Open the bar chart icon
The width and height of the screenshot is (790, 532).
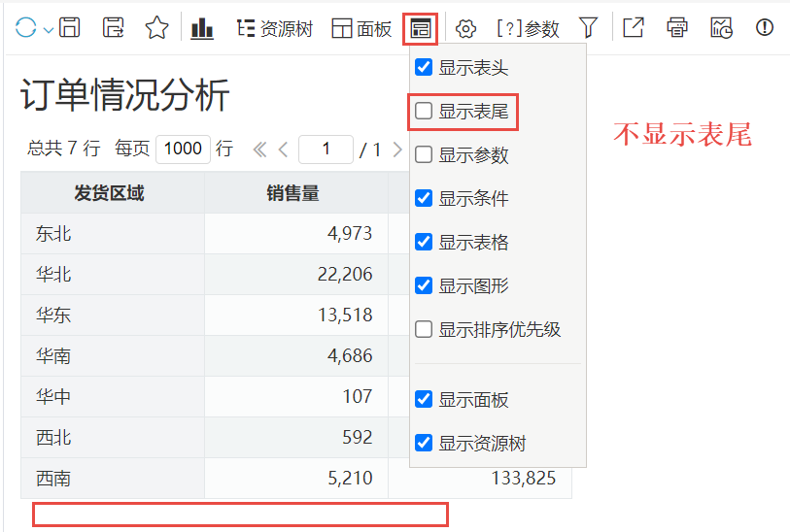click(x=202, y=28)
